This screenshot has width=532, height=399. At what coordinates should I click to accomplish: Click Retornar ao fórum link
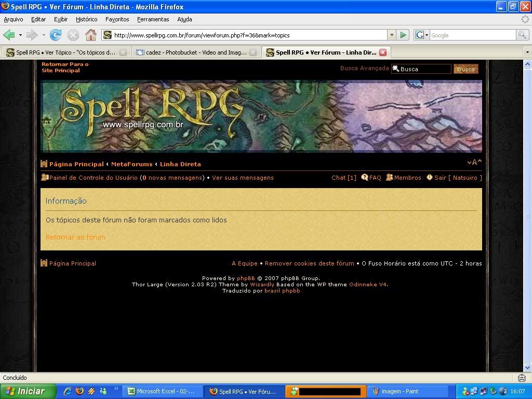75,237
